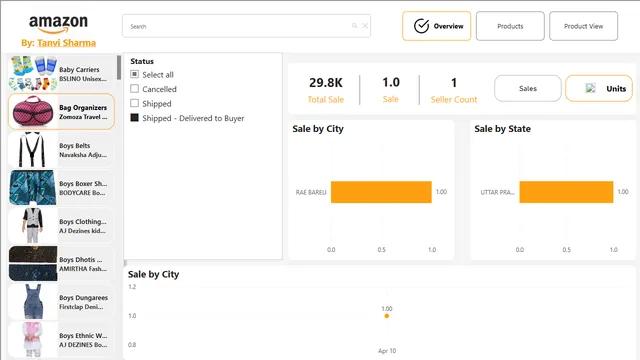The height and width of the screenshot is (360, 640).
Task: Click the UTTAR PRA... orange bar
Action: 566,192
